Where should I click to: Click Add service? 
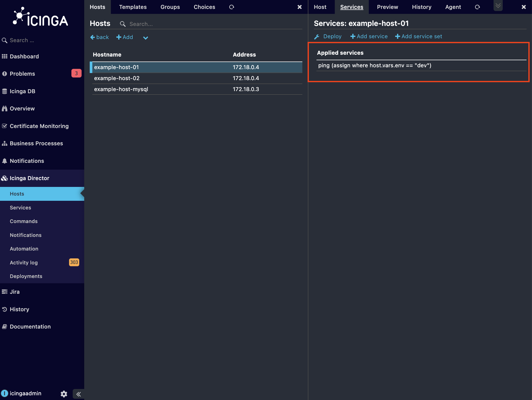(369, 36)
